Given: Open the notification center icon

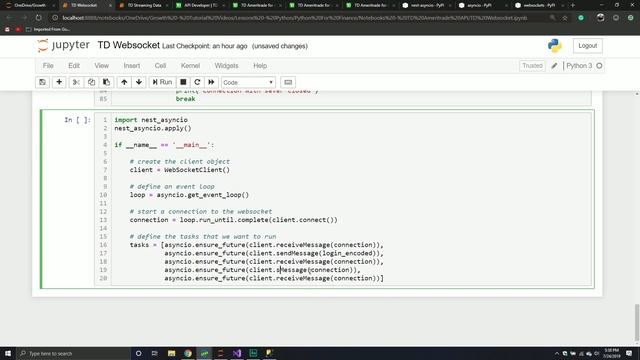Looking at the screenshot, I should 629,353.
